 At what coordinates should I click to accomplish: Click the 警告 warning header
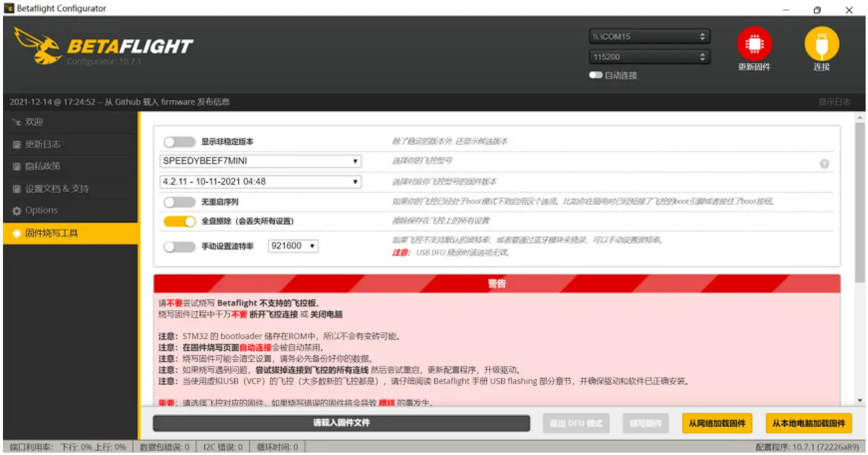tap(497, 283)
